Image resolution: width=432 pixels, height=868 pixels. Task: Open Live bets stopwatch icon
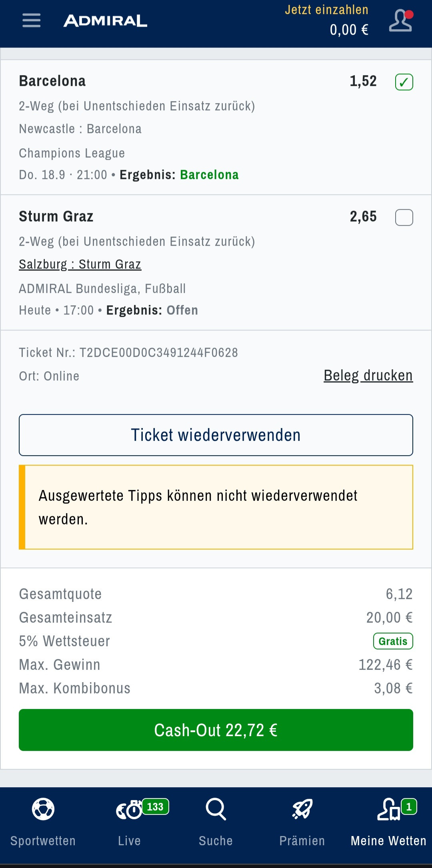pyautogui.click(x=129, y=810)
